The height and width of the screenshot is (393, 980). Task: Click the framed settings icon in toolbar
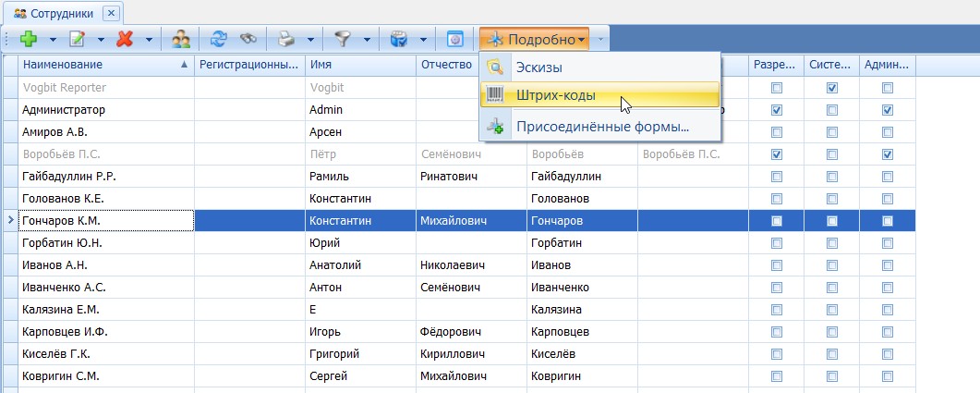pos(455,40)
